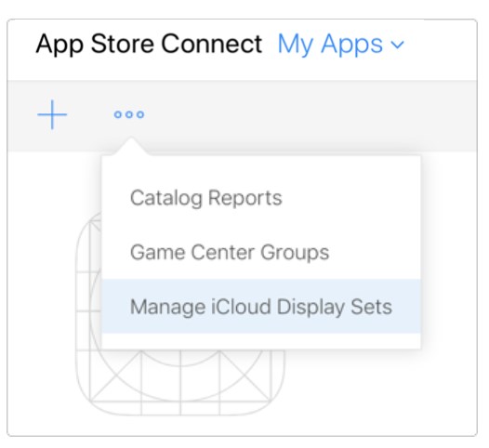Dismiss the popover via the ellipsis icon
The width and height of the screenshot is (489, 448).
129,114
